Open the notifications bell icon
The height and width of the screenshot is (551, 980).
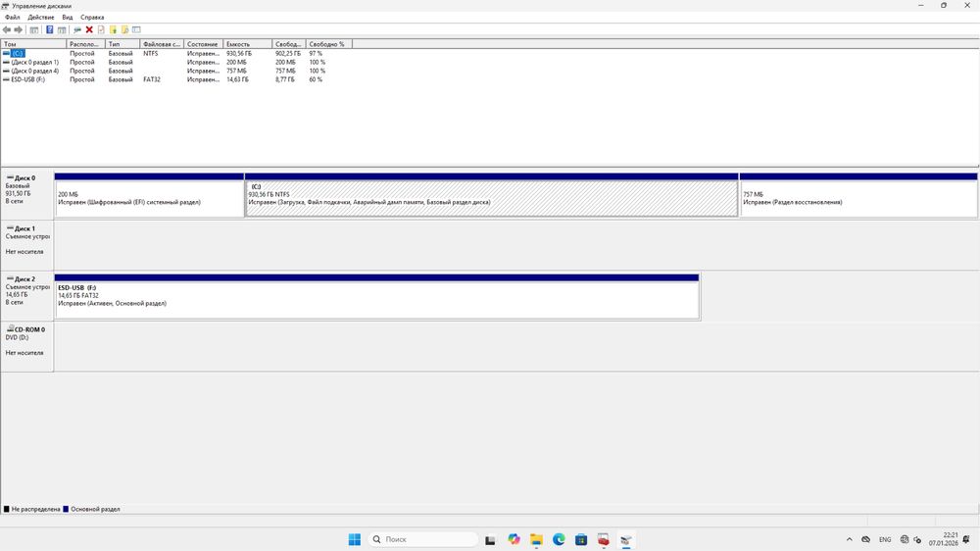(x=967, y=539)
